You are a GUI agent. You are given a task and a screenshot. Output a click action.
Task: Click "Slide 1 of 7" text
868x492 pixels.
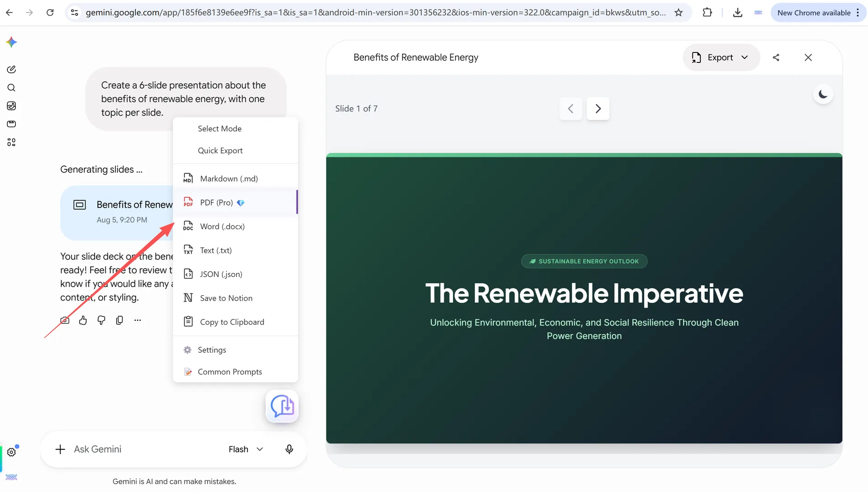tap(356, 108)
